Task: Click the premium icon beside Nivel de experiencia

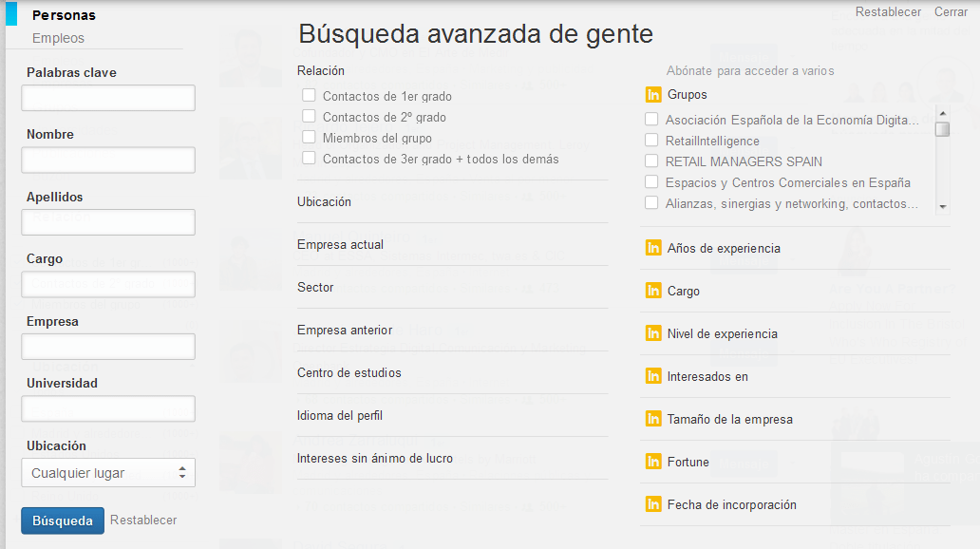Action: 652,333
